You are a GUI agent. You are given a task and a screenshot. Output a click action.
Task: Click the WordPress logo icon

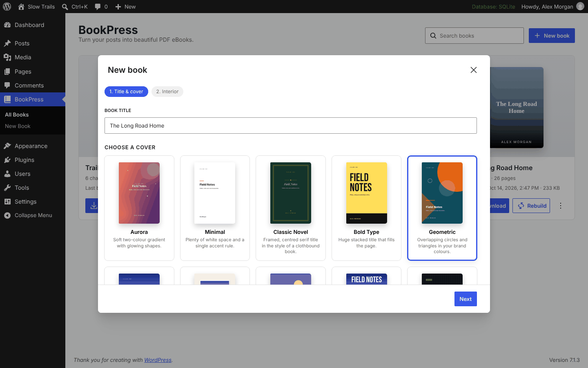[7, 7]
